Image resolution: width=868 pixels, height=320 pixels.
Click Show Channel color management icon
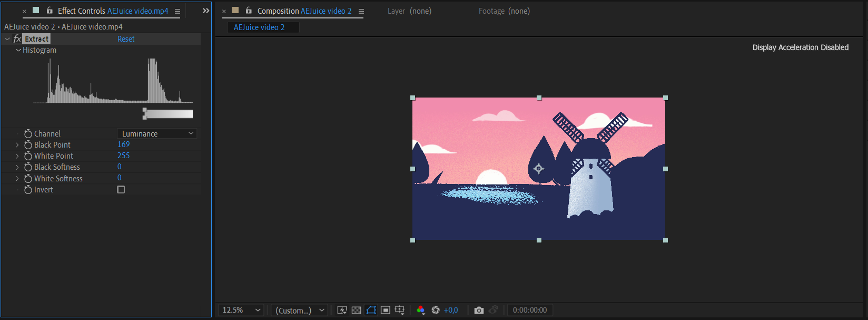pyautogui.click(x=421, y=310)
